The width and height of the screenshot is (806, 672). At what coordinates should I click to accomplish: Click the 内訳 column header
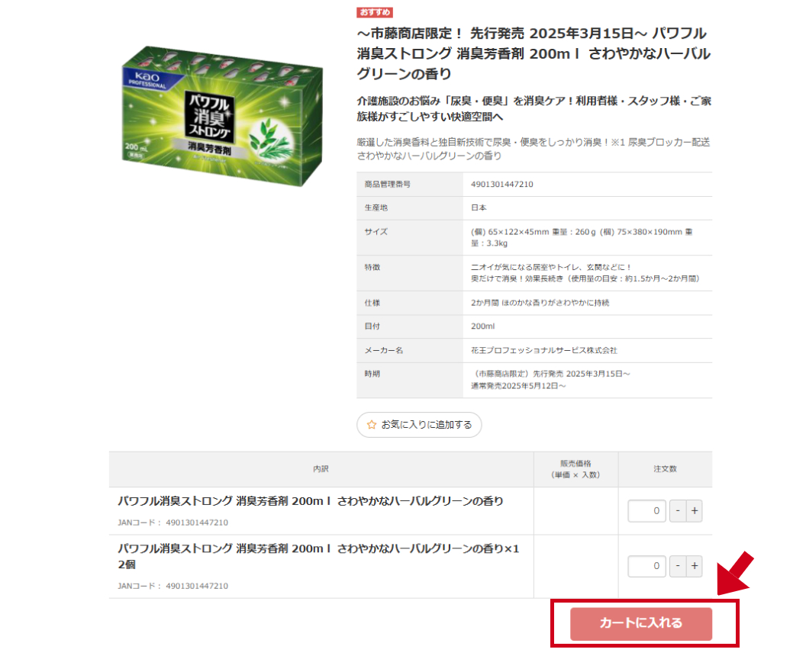coord(321,469)
